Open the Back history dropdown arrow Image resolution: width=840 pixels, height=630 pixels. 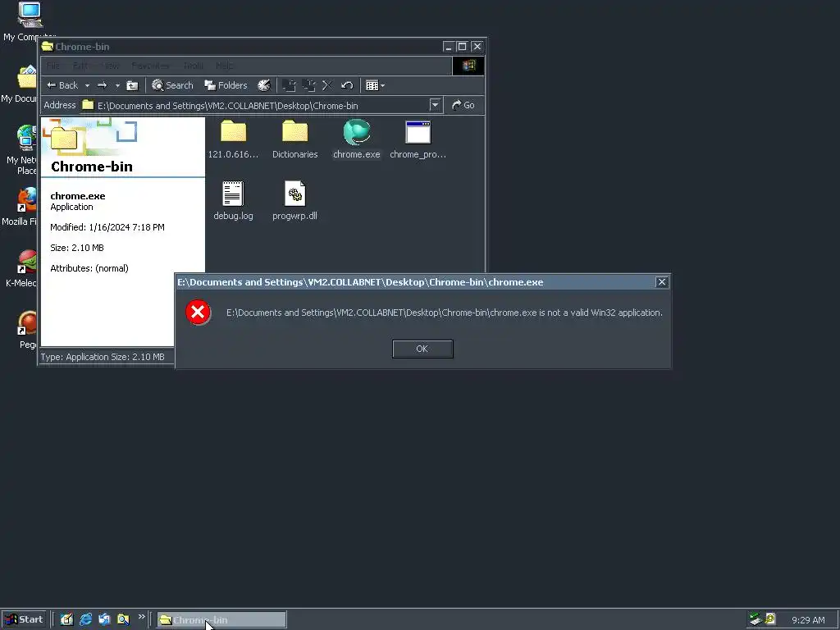[x=87, y=85]
